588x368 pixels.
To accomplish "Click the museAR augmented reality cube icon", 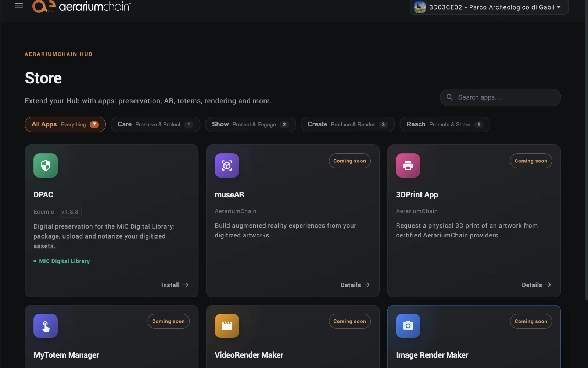I will (227, 165).
